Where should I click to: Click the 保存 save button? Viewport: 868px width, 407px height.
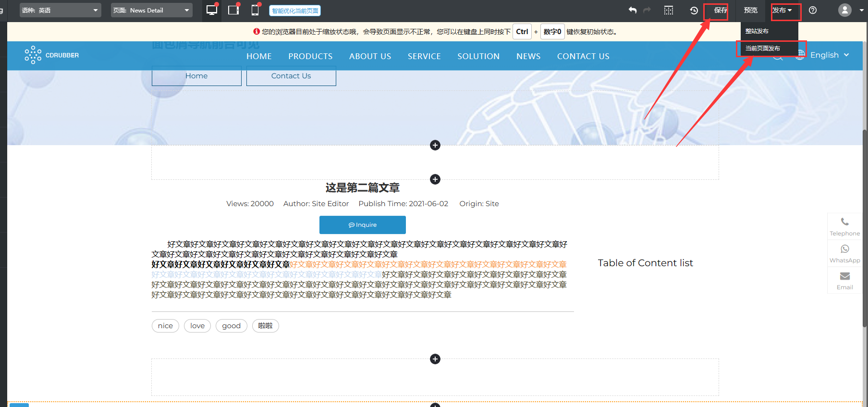coord(720,10)
